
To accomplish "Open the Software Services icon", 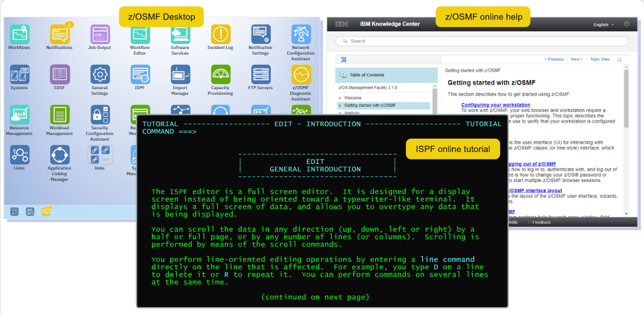I will pos(180,36).
